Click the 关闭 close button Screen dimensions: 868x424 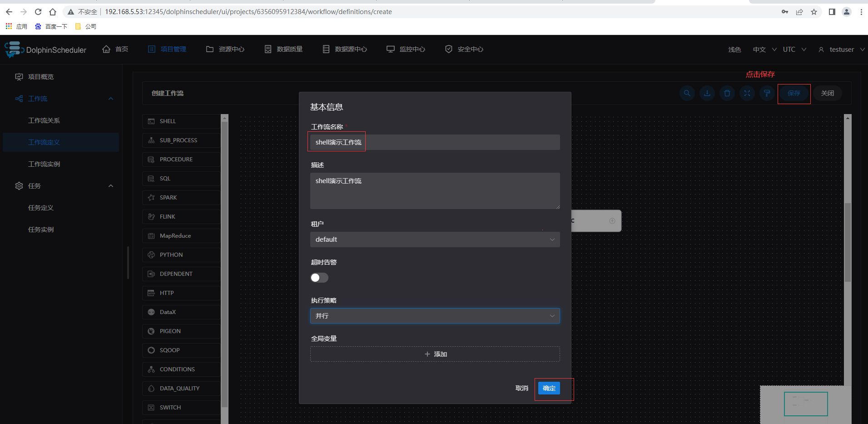828,93
